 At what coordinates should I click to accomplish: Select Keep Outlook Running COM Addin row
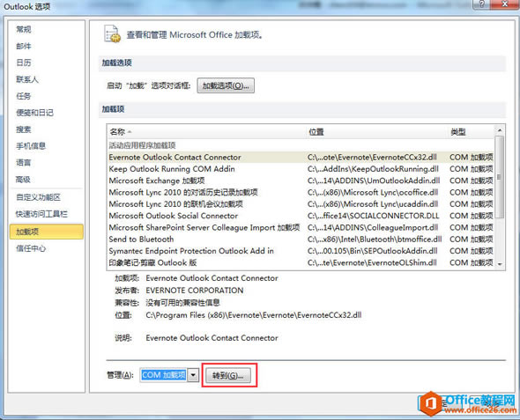pyautogui.click(x=301, y=169)
